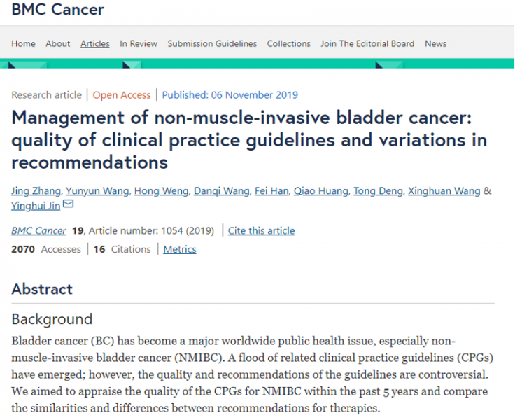Select In Review in navigation bar
Viewport: 515px width, 420px height.
point(139,43)
